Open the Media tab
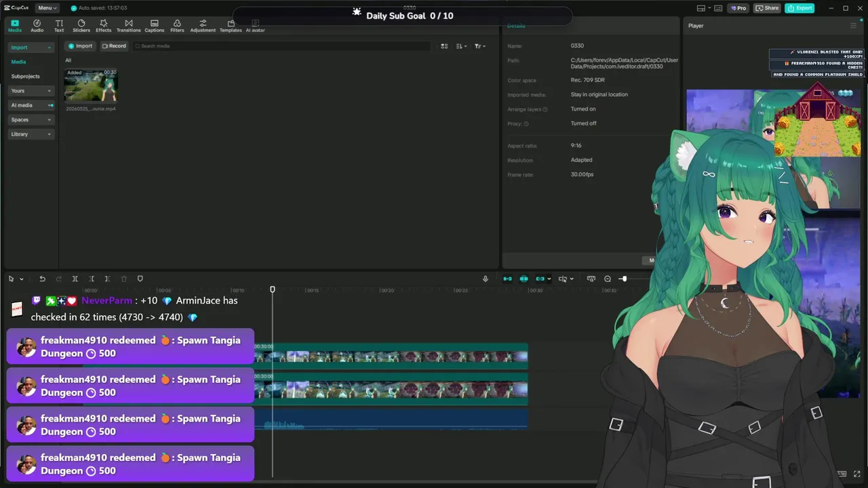Screen dimensions: 868x488 14,26
